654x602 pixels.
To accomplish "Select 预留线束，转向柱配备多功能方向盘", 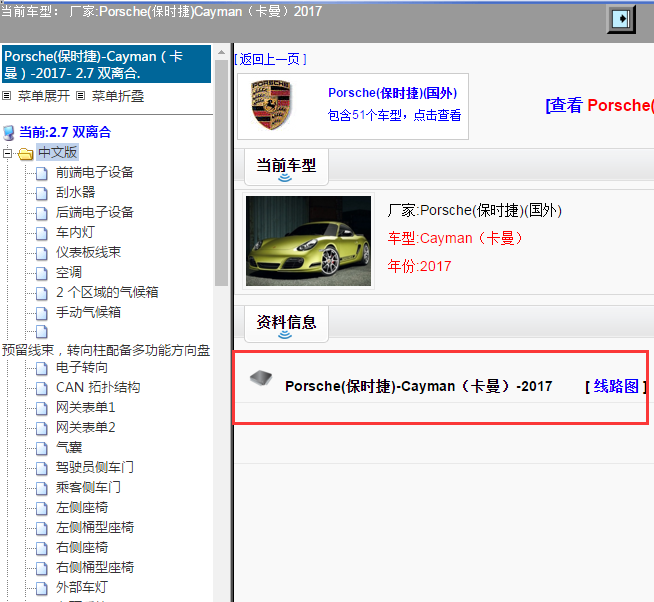I will [106, 350].
